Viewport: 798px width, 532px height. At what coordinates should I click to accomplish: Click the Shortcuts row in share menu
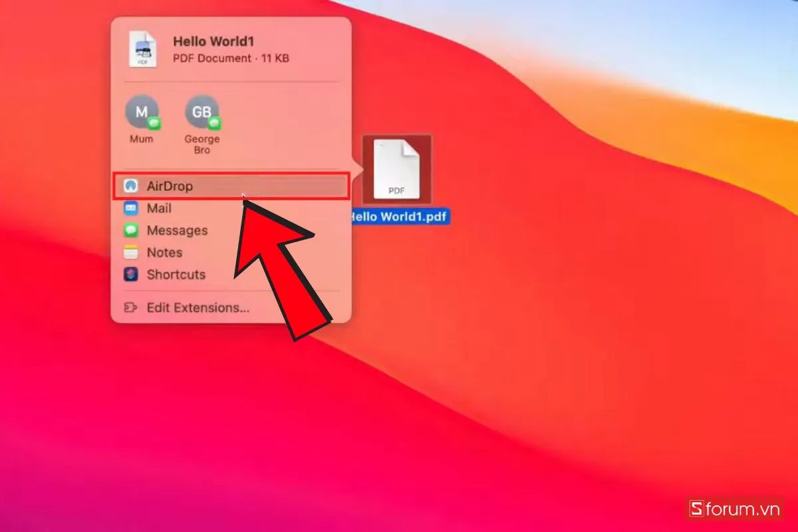[x=176, y=275]
